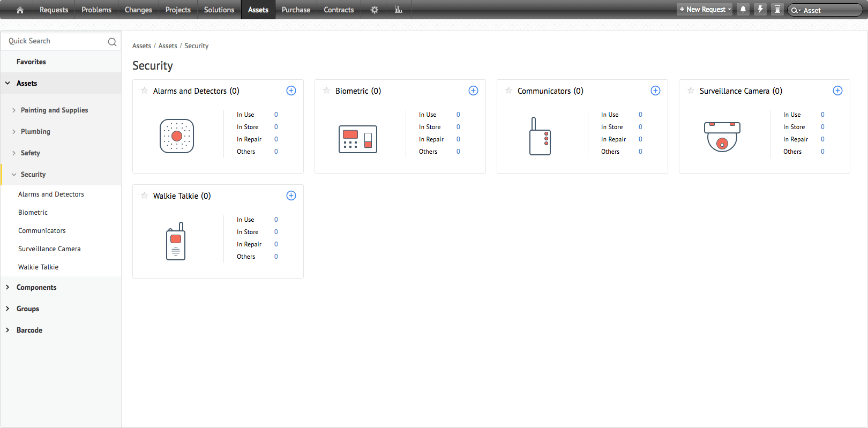The image size is (868, 428).
Task: Select Surveillance Camera in the sidebar
Action: click(49, 249)
